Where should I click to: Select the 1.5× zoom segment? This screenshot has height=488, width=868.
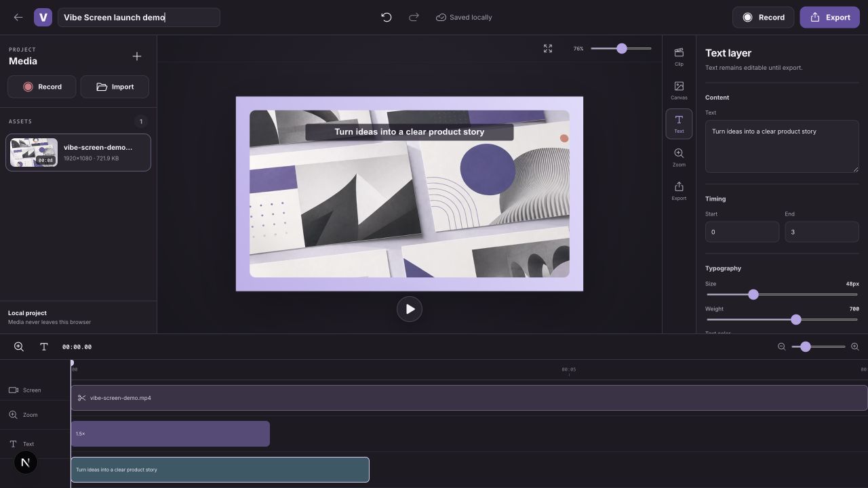point(170,434)
